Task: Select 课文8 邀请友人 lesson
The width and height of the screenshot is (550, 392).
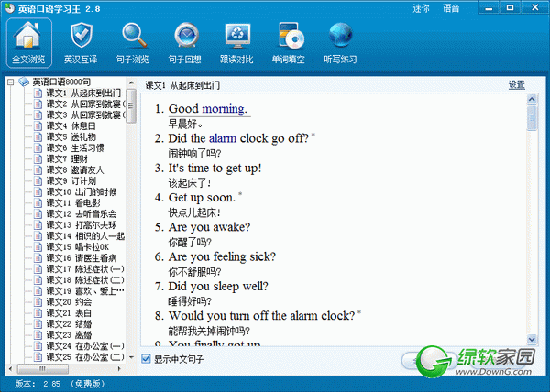Action: 75,170
